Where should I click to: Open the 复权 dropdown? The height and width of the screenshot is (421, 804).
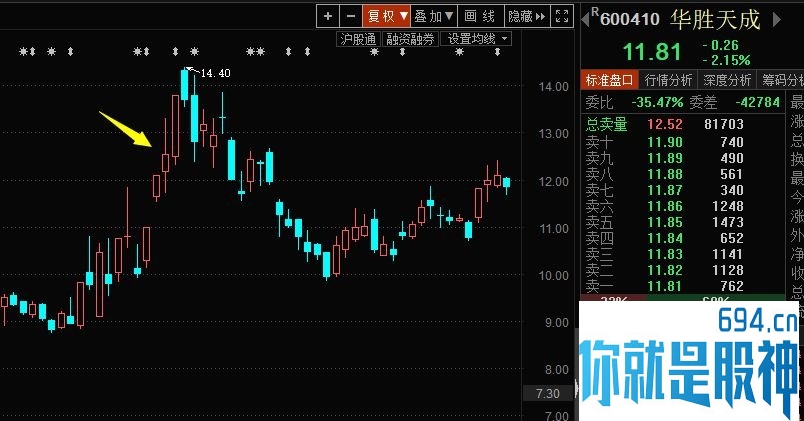click(x=387, y=16)
